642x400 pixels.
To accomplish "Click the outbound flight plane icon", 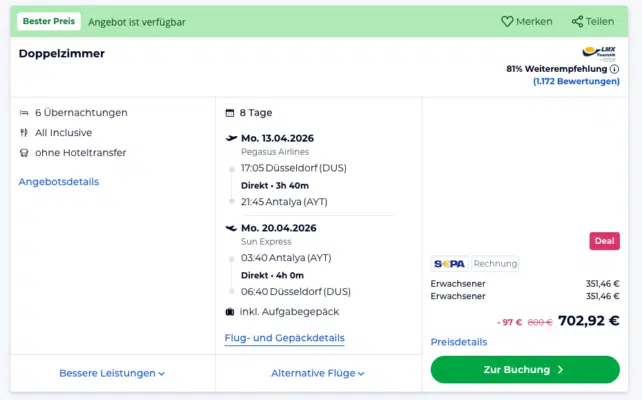I will coord(231,138).
